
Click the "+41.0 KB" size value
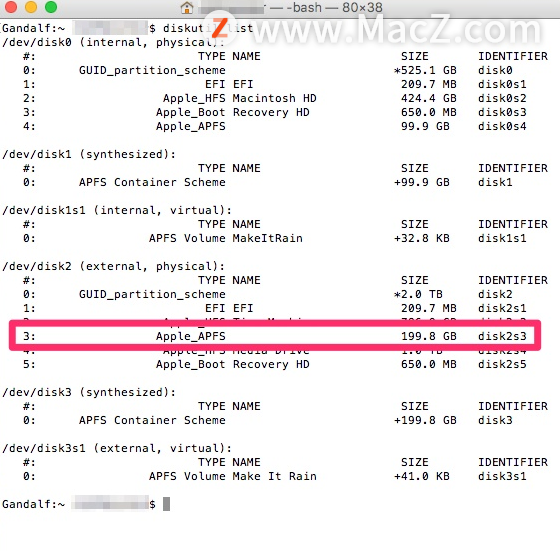pyautogui.click(x=421, y=476)
